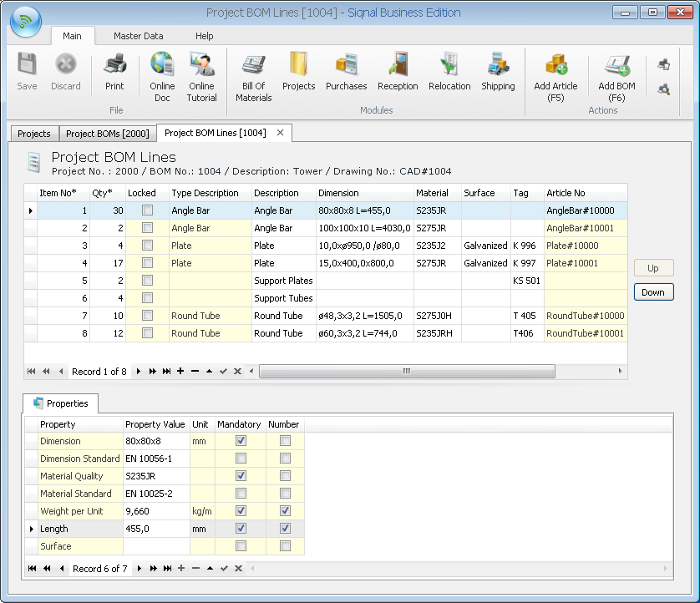Switch to Project BOMs [2000] tab

[107, 134]
